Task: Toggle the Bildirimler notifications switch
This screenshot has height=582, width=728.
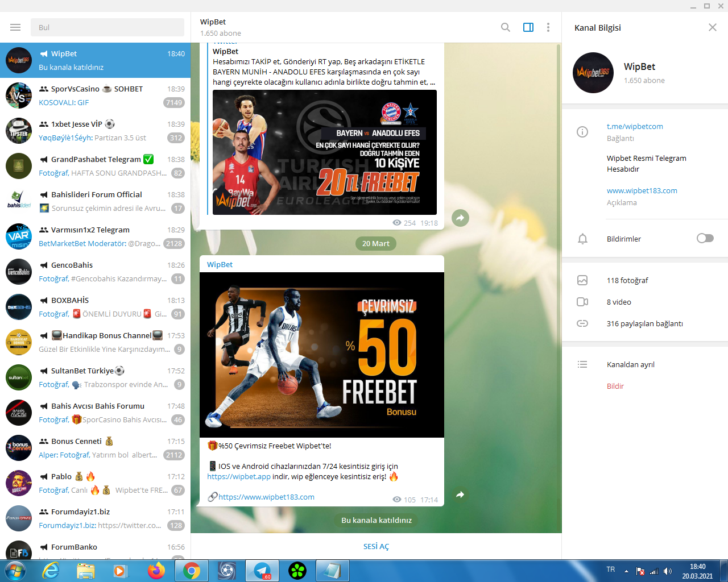Action: [x=705, y=238]
